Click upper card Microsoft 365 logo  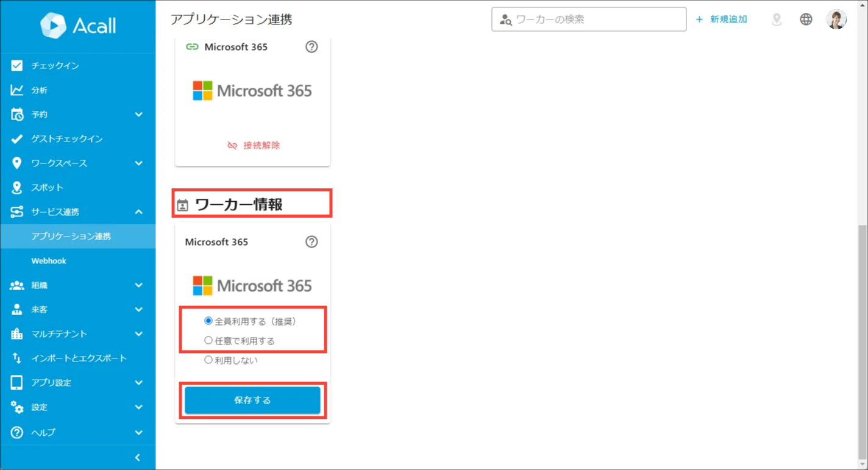[x=252, y=91]
